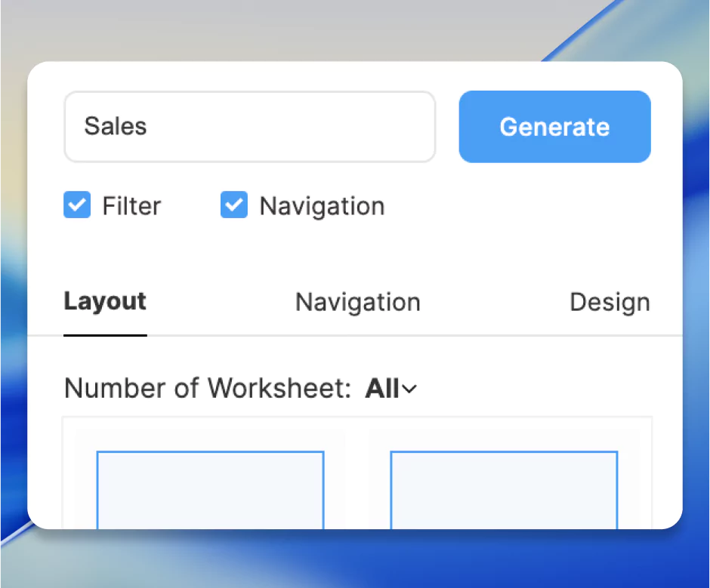Click the blue checkmark icon beside Filter
The image size is (710, 588).
pyautogui.click(x=76, y=205)
